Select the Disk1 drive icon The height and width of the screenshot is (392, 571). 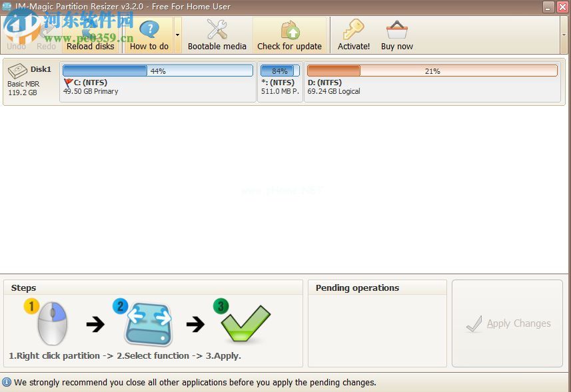[18, 71]
